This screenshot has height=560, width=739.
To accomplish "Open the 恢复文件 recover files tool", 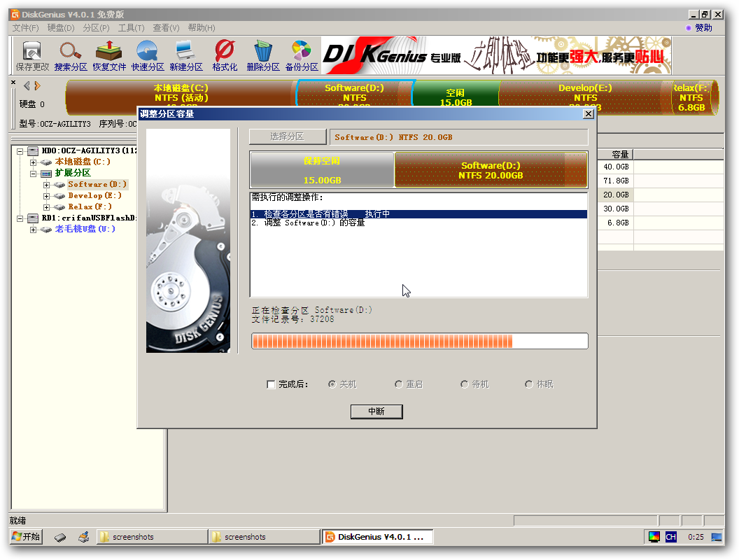I will (x=109, y=55).
